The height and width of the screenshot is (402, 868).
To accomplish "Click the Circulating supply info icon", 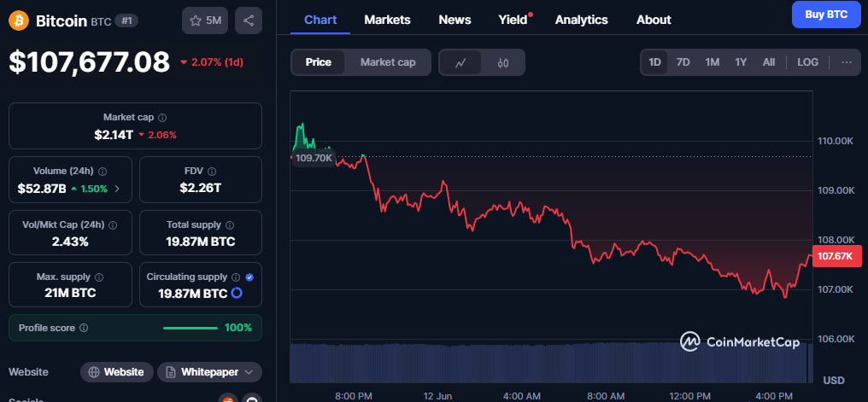I will click(x=236, y=277).
